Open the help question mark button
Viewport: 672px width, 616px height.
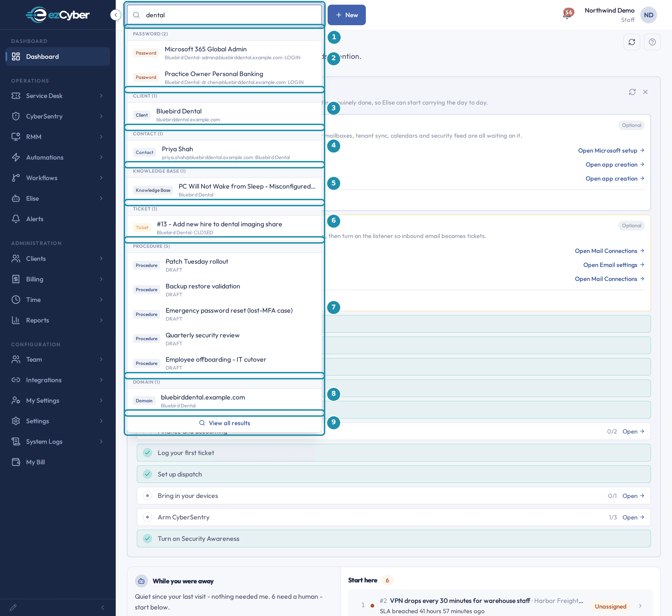[x=652, y=42]
